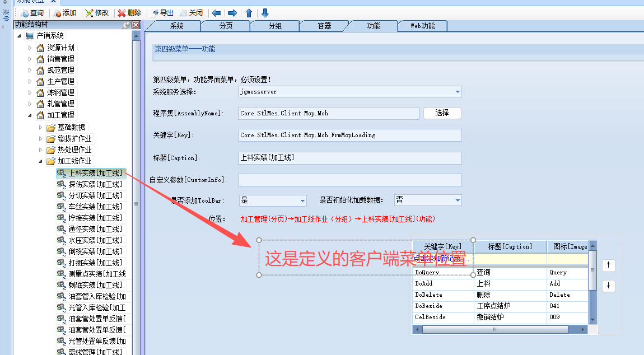Switch to the Web功能 tab
The height and width of the screenshot is (355, 644).
pyautogui.click(x=422, y=26)
